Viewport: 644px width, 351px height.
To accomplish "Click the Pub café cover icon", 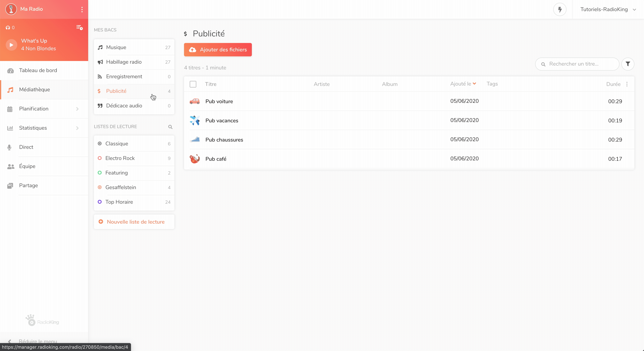I will [x=195, y=159].
